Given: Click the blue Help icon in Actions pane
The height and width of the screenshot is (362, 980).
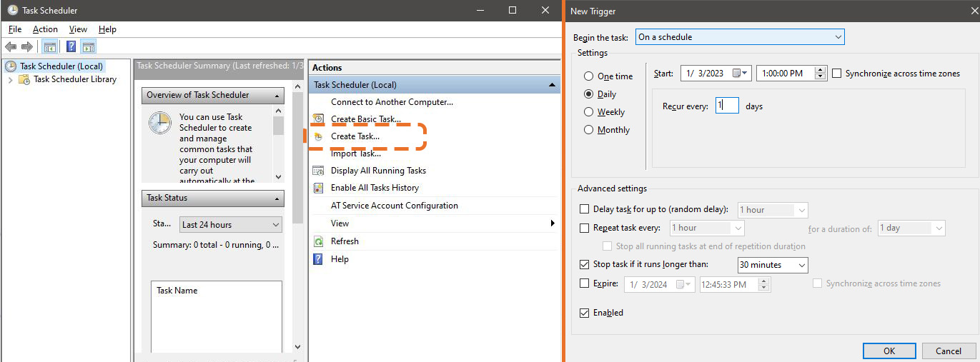Looking at the screenshot, I should [319, 259].
